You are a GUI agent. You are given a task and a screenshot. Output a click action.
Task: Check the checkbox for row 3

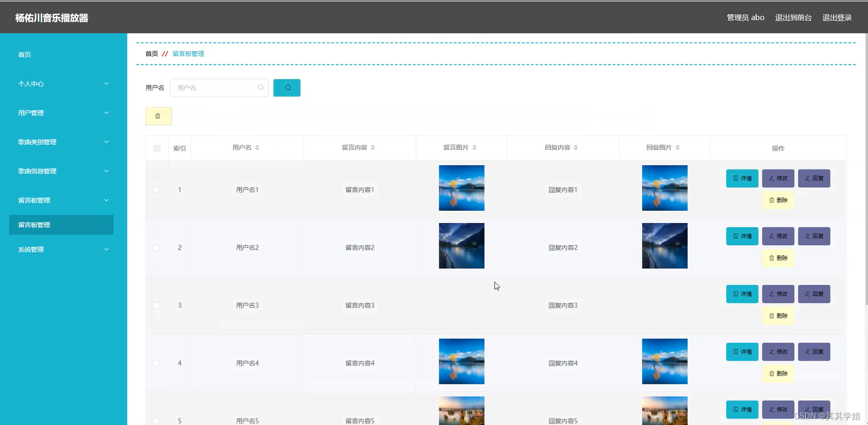[157, 305]
